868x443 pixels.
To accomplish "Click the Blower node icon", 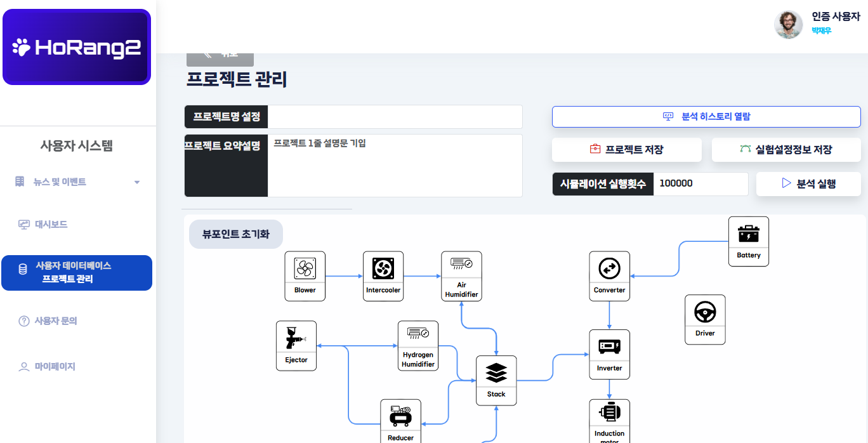I will (x=305, y=269).
